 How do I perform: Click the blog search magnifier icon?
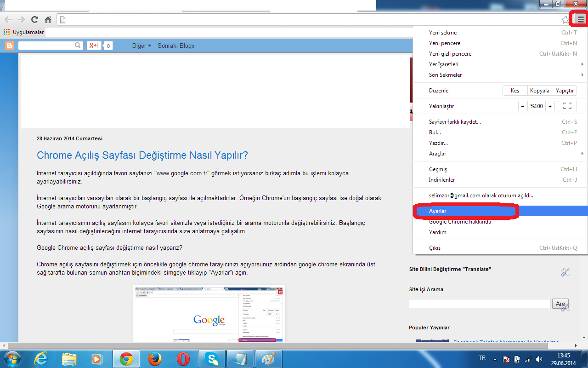pyautogui.click(x=77, y=45)
